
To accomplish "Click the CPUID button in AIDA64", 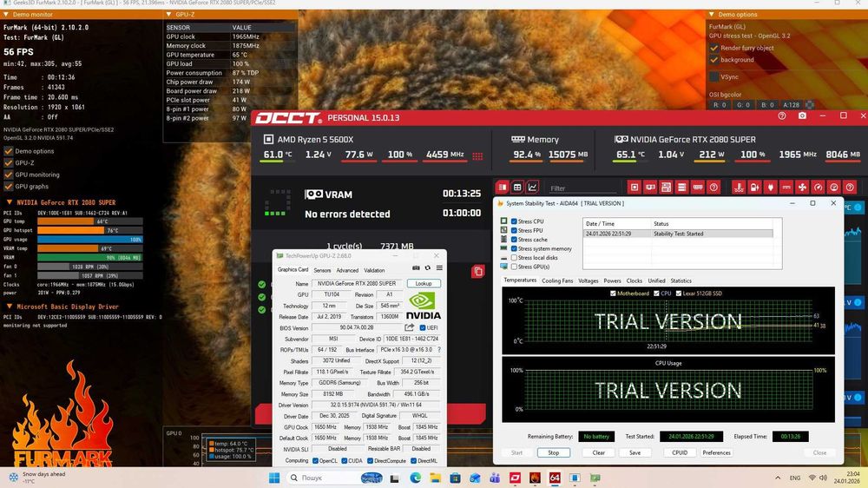I will (680, 452).
